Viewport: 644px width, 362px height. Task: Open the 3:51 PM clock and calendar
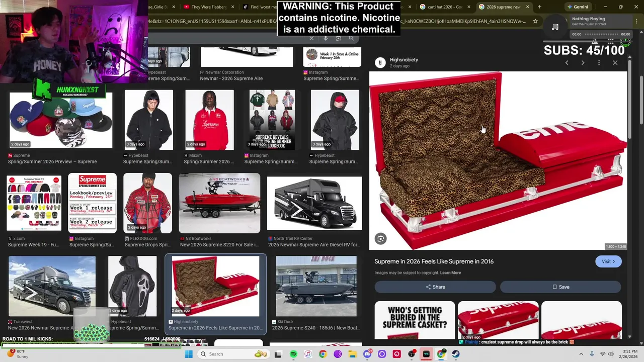coord(629,354)
